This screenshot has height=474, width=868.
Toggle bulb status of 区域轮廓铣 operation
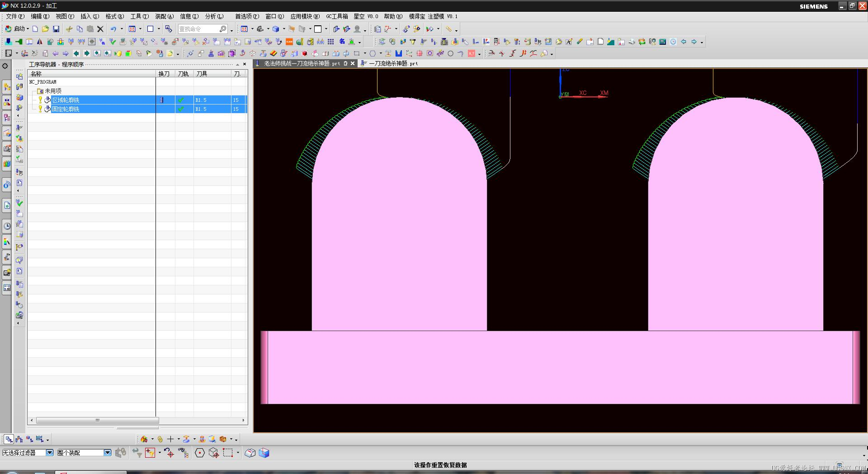(40, 100)
